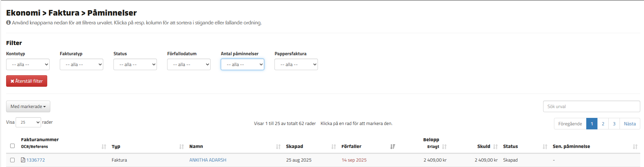Click sort icon in Typ column
The image size is (644, 167).
coord(181,147)
